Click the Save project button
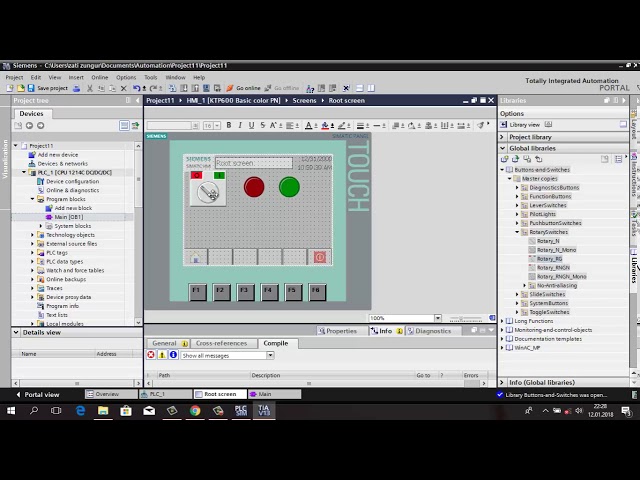The height and width of the screenshot is (480, 640). coord(47,88)
